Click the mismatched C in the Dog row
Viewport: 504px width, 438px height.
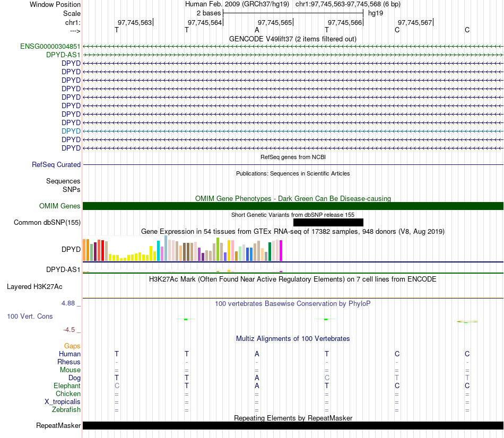(327, 378)
